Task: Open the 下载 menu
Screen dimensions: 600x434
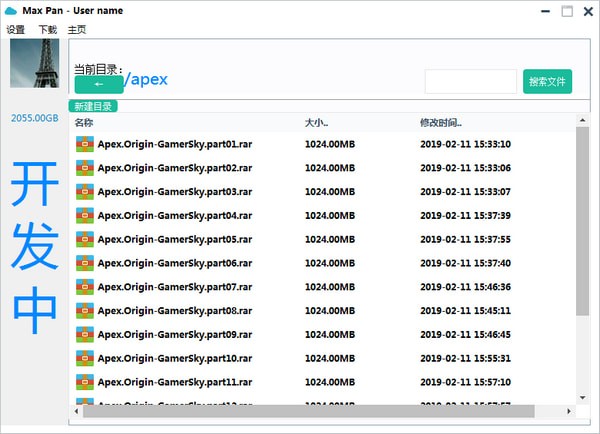Action: tap(47, 30)
